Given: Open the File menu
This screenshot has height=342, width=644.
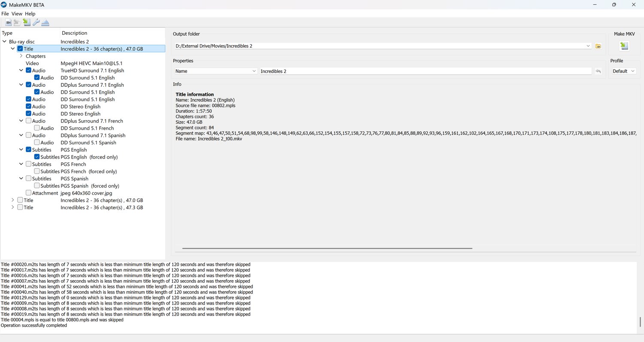Looking at the screenshot, I should (x=5, y=14).
